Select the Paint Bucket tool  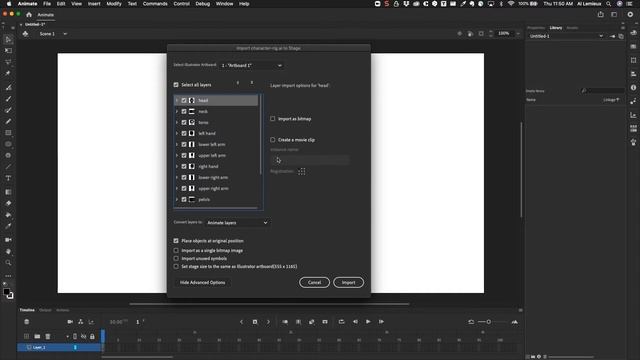click(x=8, y=214)
